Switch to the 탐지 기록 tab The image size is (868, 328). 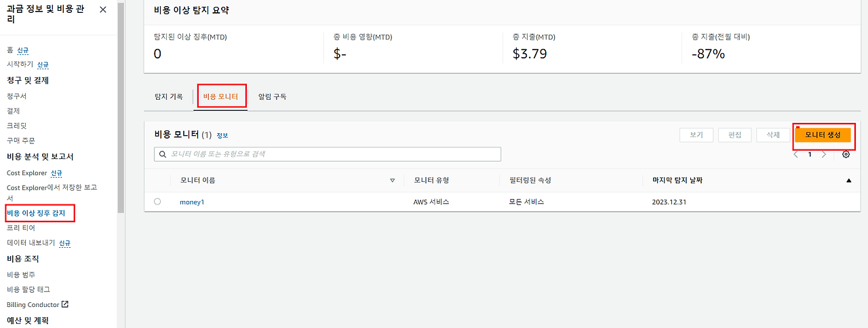(x=169, y=97)
